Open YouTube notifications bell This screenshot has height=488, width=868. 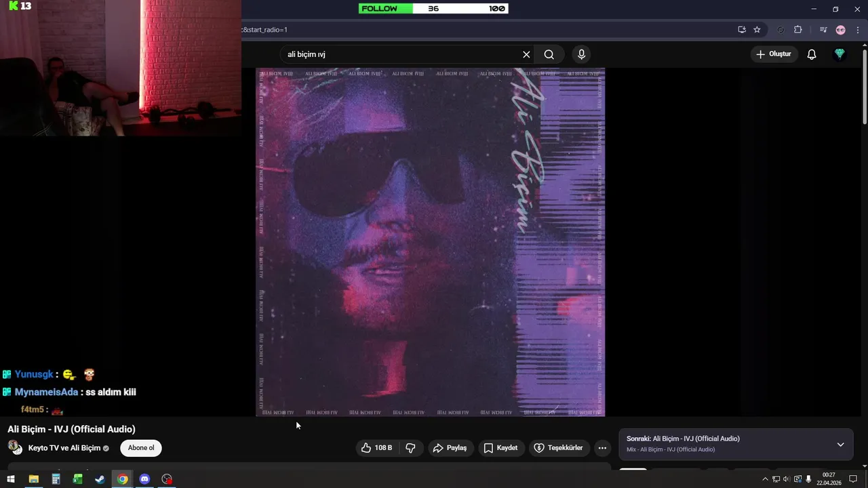pyautogui.click(x=812, y=54)
